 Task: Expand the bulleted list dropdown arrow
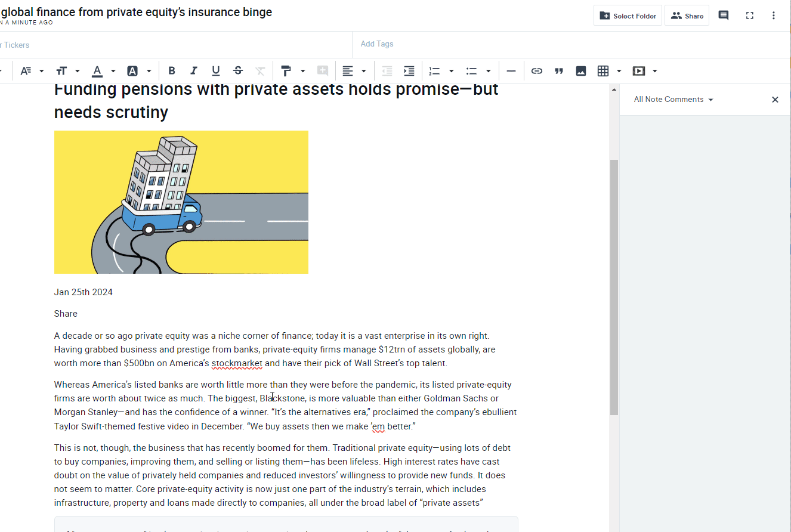click(x=488, y=71)
